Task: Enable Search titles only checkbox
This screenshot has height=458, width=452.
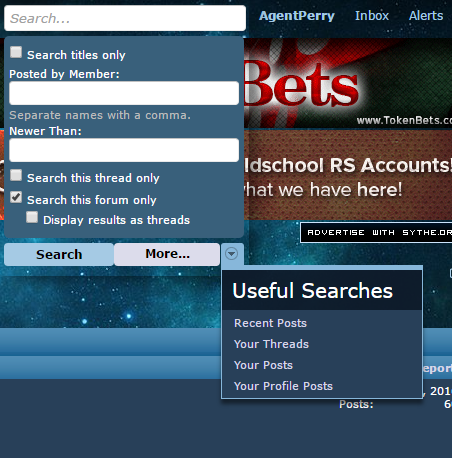Action: (16, 52)
